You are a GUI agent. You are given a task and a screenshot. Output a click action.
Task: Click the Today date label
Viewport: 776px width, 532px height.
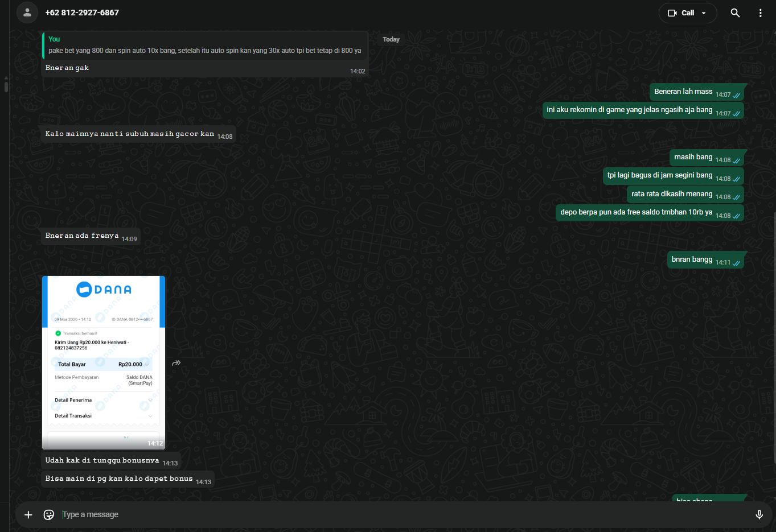[x=391, y=39]
